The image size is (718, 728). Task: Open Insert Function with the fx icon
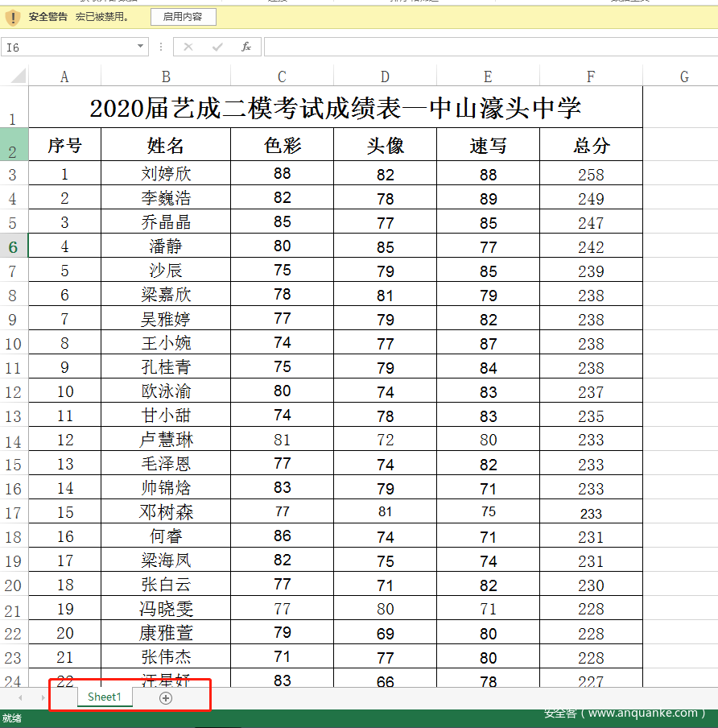[246, 48]
